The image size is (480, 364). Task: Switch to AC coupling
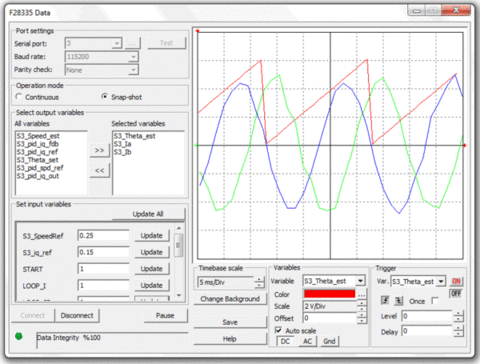point(307,341)
